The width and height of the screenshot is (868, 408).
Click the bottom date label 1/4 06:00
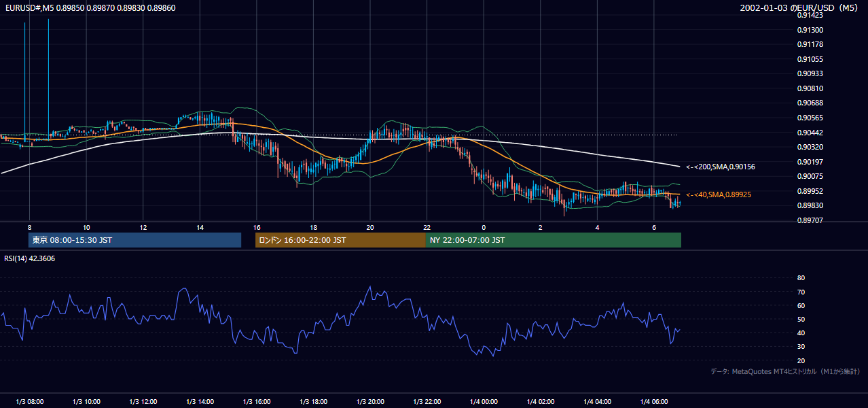[653, 402]
